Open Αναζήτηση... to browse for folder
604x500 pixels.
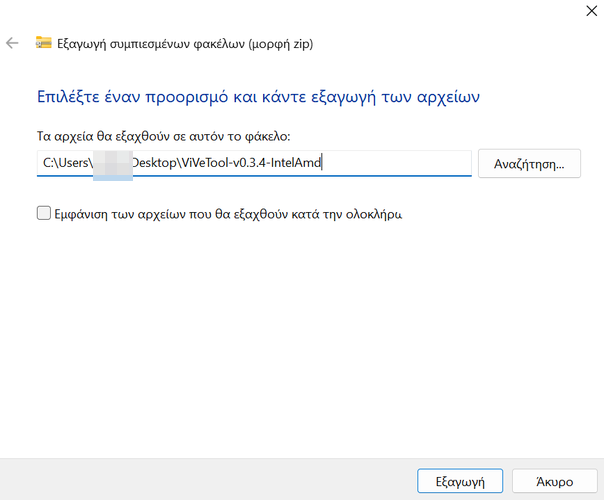[x=529, y=164]
